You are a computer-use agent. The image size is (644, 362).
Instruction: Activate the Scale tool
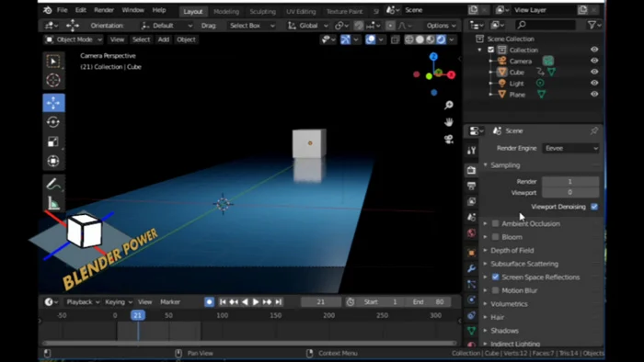pos(53,141)
